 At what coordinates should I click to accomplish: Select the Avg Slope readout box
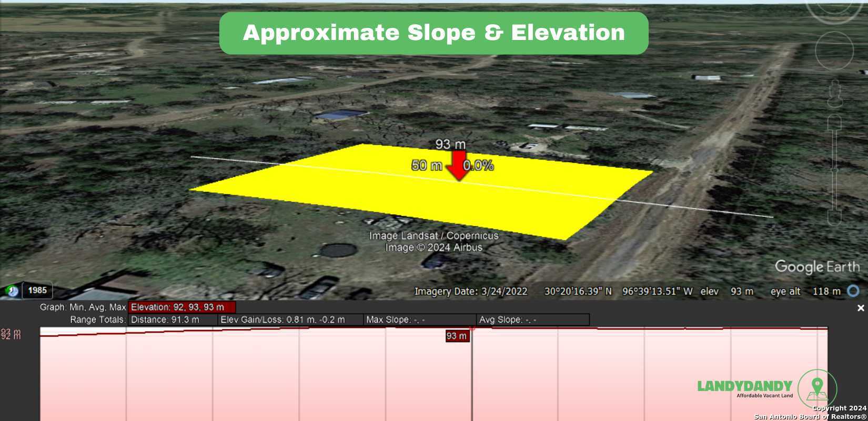(x=533, y=320)
